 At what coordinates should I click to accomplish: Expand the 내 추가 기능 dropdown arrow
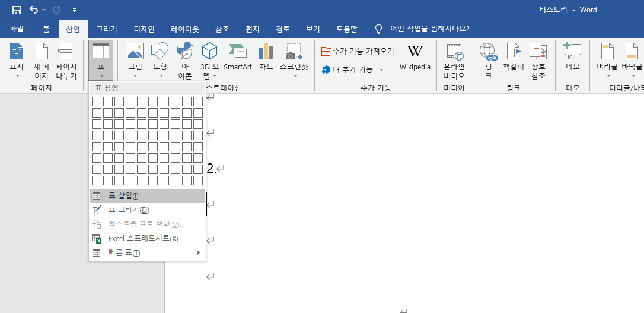coord(381,69)
